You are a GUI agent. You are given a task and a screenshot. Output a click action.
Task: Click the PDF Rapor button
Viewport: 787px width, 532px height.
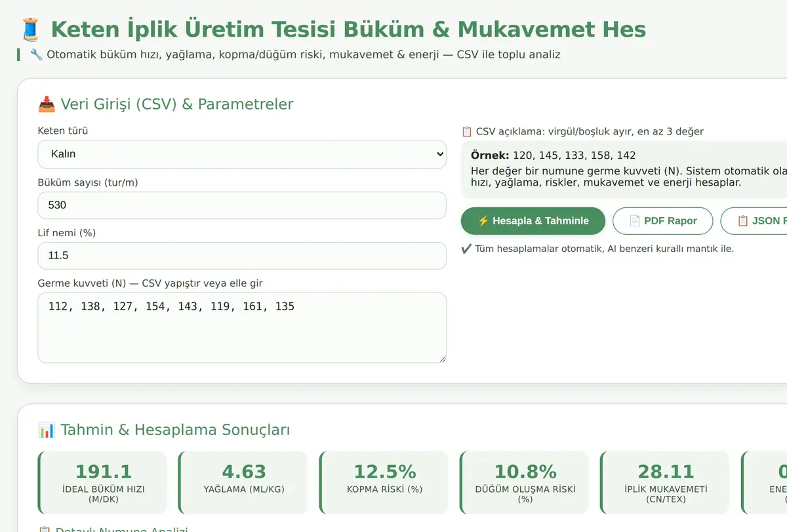[662, 221]
